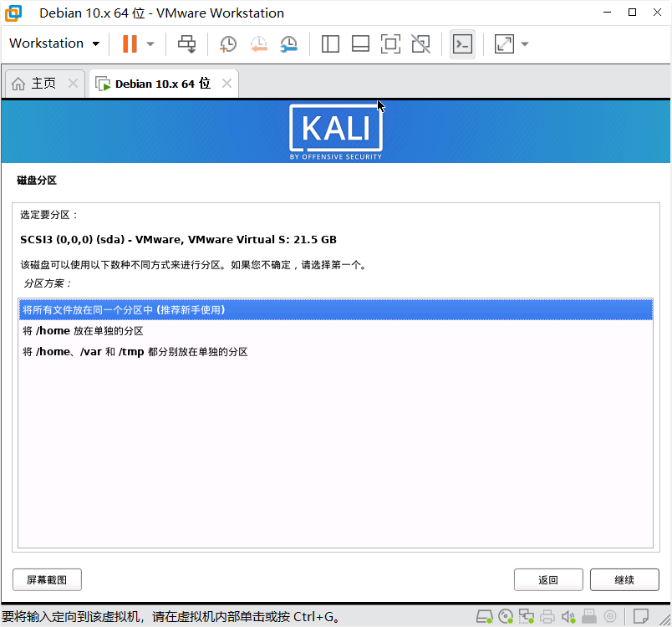672x627 pixels.
Task: Maximize the VMware Workstation window
Action: click(x=632, y=13)
